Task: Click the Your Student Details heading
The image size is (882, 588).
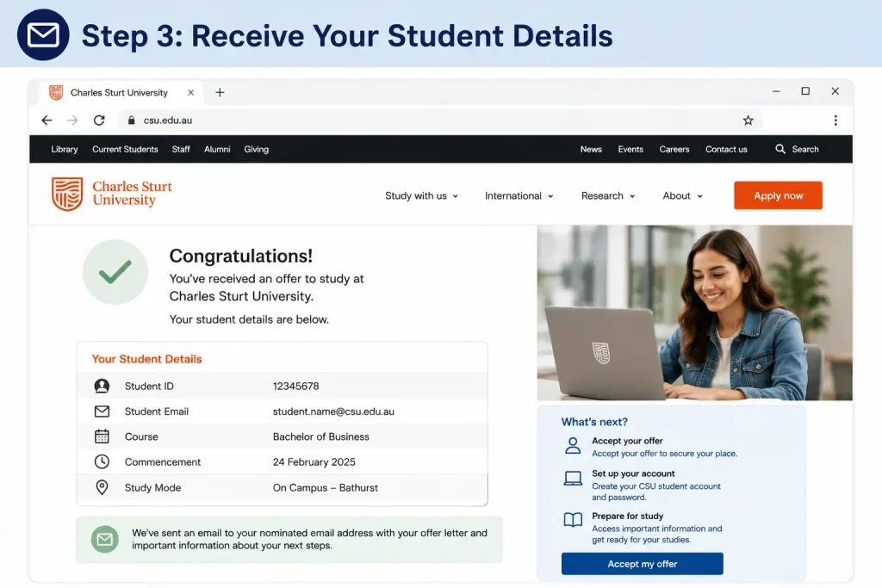Action: (146, 359)
